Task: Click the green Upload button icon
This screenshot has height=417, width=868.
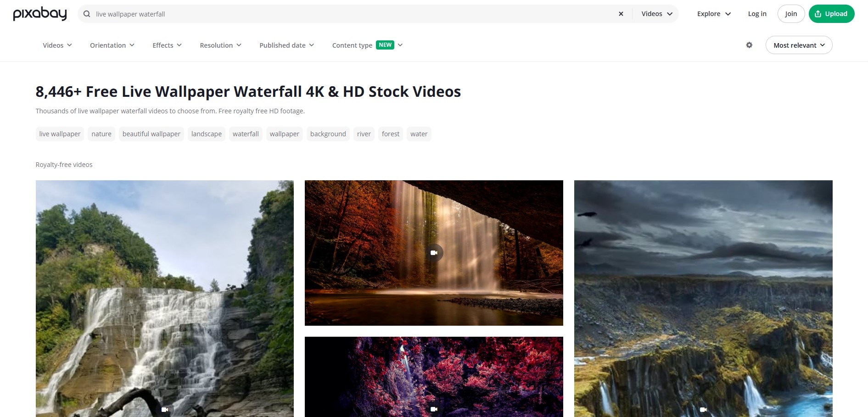Action: coord(818,14)
